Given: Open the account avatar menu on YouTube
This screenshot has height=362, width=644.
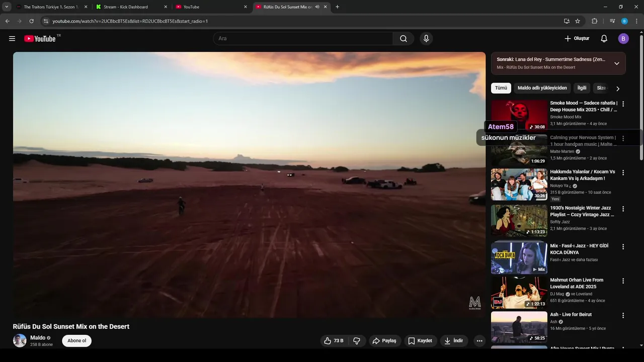Looking at the screenshot, I should click(623, 39).
